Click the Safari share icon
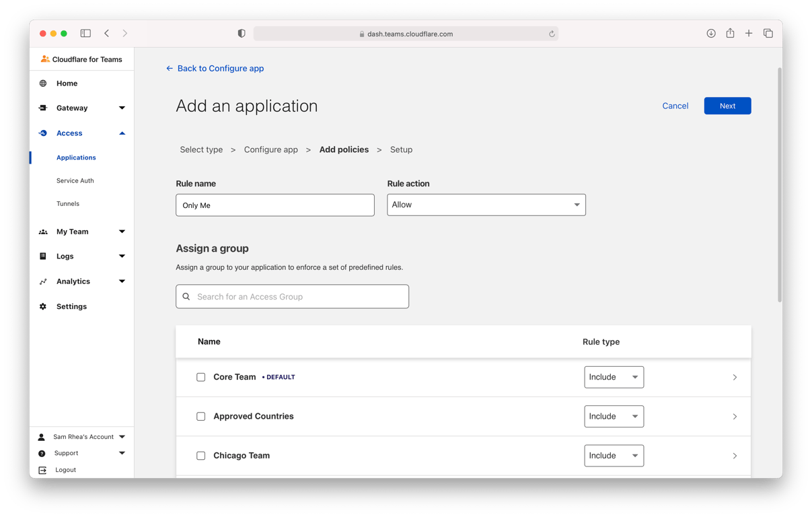This screenshot has height=517, width=812. coord(730,33)
